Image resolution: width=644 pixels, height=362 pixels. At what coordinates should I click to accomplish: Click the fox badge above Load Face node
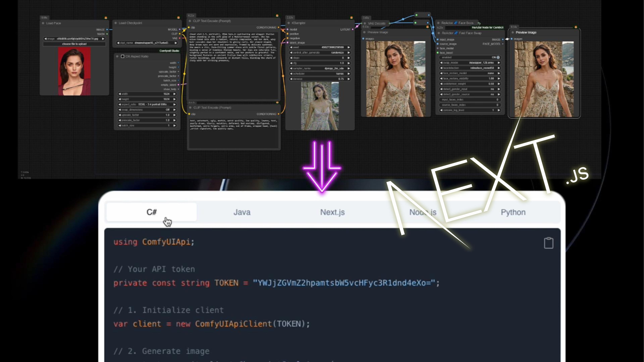click(x=106, y=18)
